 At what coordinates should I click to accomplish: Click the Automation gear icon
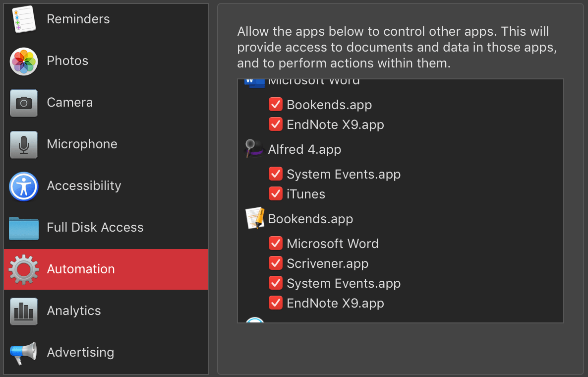pyautogui.click(x=24, y=269)
